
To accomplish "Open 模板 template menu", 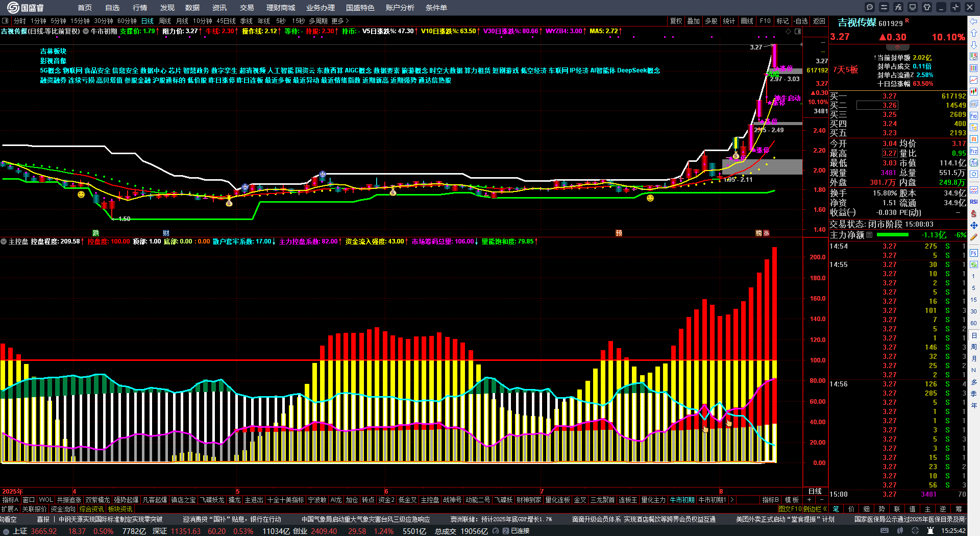I will click(x=792, y=500).
